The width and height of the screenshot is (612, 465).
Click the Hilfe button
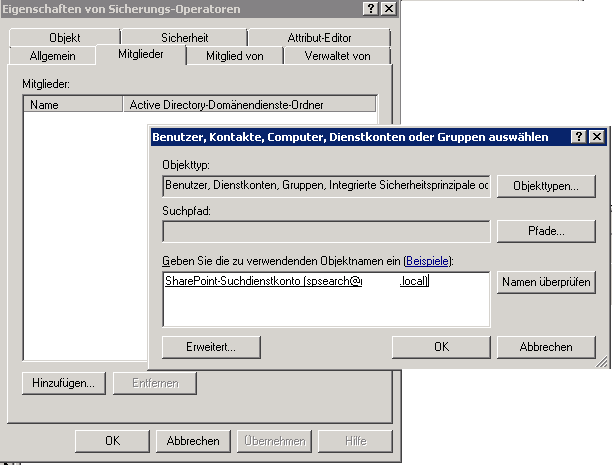point(356,441)
